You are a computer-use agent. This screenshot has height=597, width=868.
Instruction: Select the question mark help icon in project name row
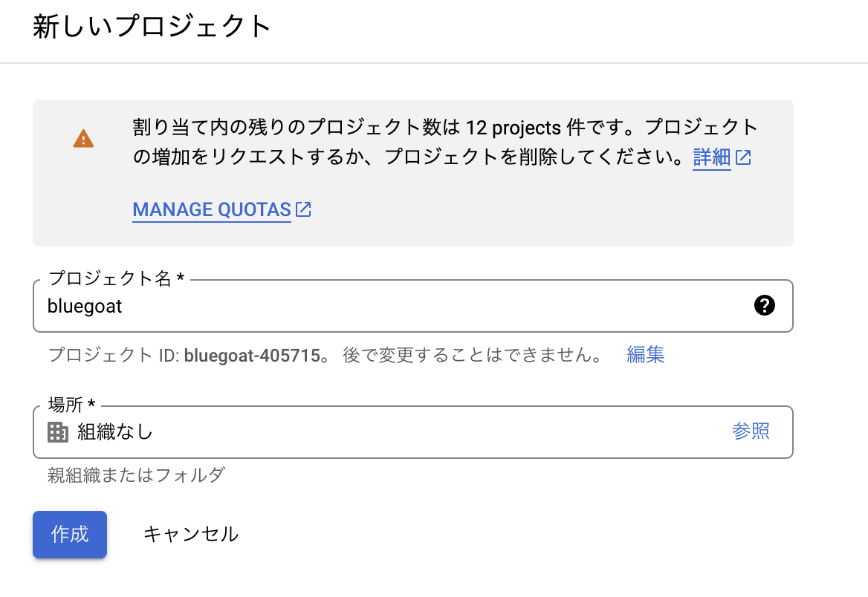click(x=765, y=305)
